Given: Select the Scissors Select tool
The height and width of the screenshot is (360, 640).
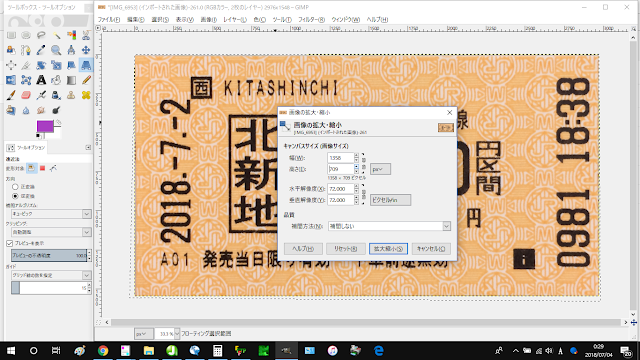Looking at the screenshot, I should (86, 35).
